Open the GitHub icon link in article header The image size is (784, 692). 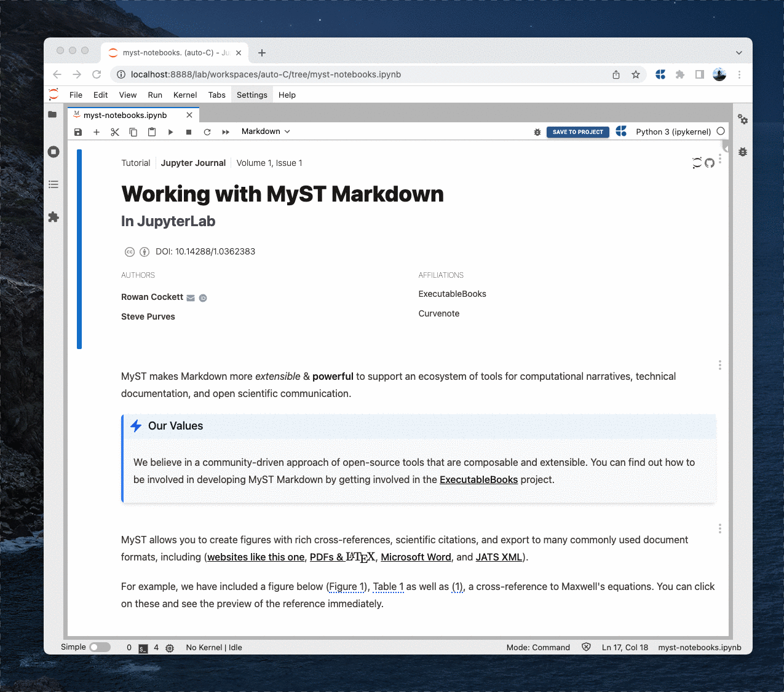(710, 163)
